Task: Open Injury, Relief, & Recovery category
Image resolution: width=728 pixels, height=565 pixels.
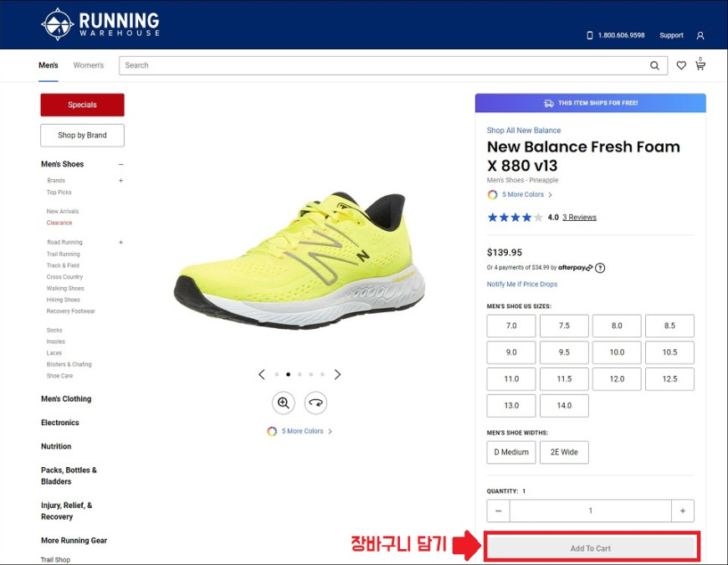Action: tap(66, 511)
